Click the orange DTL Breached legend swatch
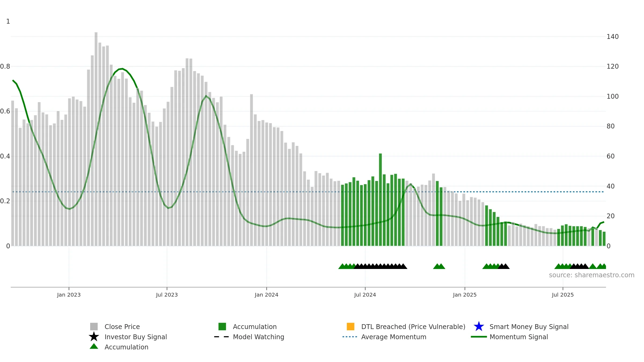 [350, 327]
